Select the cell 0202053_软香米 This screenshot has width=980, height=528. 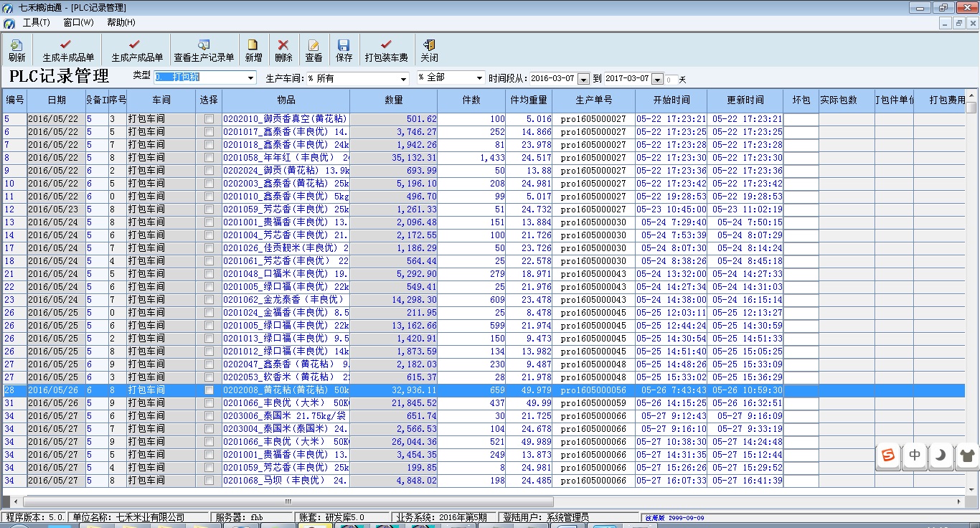(286, 377)
